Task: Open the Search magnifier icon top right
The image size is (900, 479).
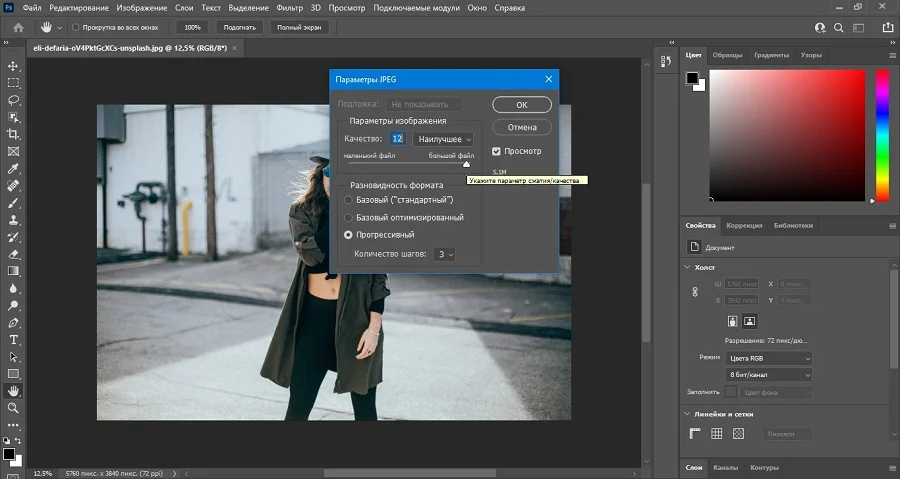Action: [839, 28]
